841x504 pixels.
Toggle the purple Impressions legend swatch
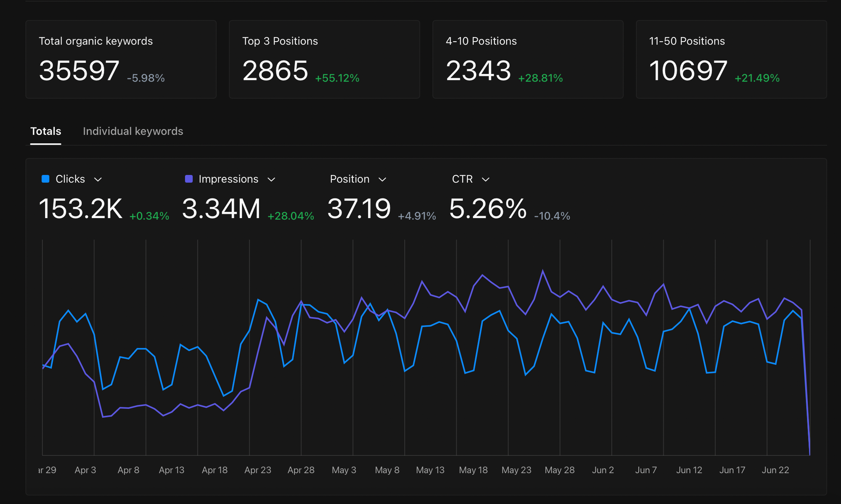189,179
